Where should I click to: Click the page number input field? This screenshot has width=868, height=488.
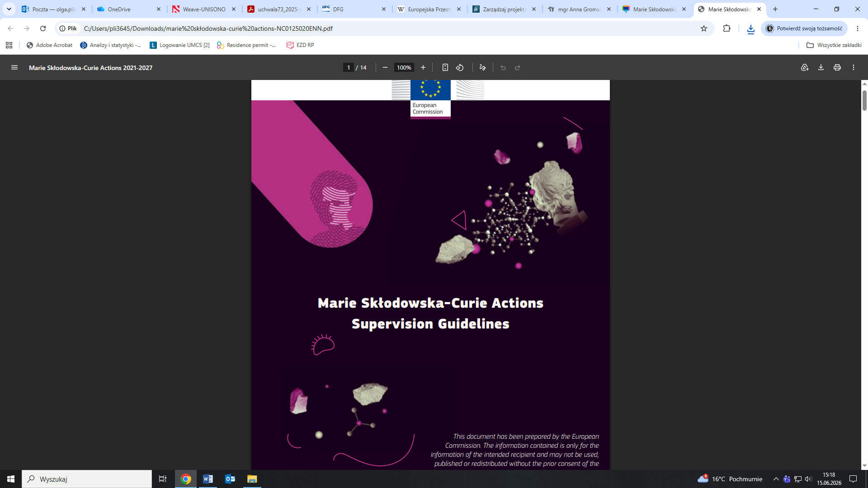pyautogui.click(x=348, y=68)
